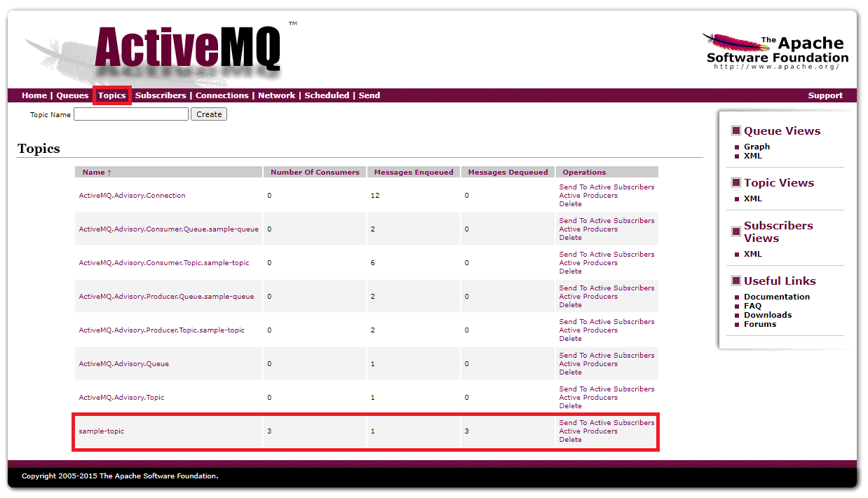Image resolution: width=868 pixels, height=498 pixels.
Task: Click the Useful Links heading
Action: click(780, 281)
